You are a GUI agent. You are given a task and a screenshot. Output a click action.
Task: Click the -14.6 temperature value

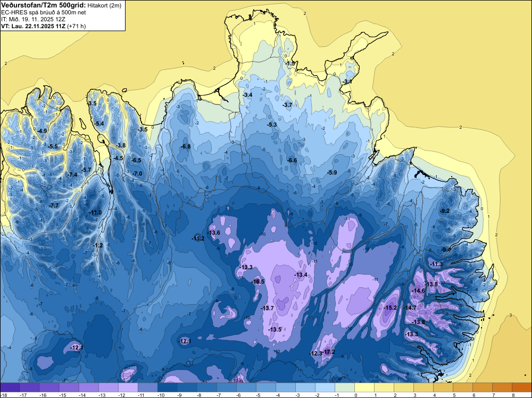pos(418,291)
